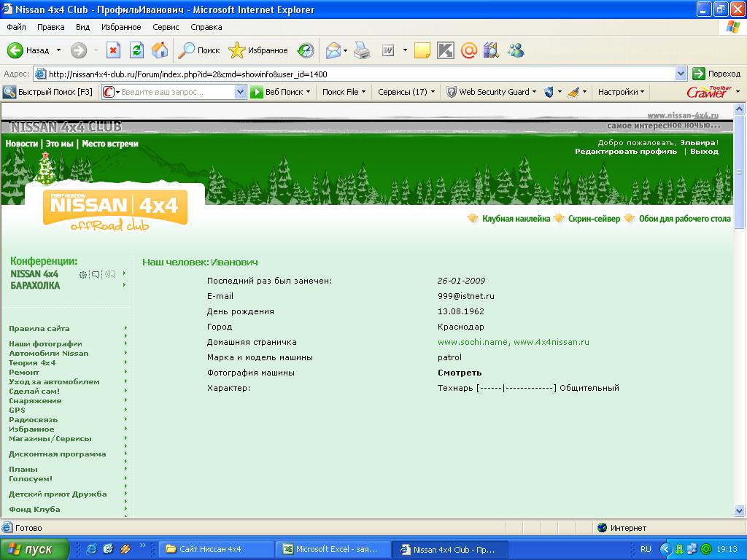The width and height of the screenshot is (747, 560).
Task: Click the yellow note toolbar icon
Action: point(422,50)
